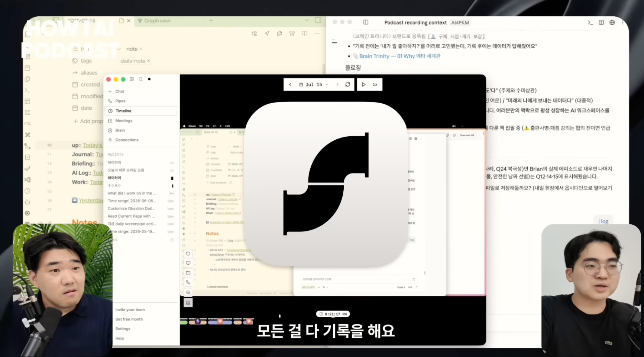644x357 pixels.
Task: Click Invite your team
Action: [x=130, y=310]
